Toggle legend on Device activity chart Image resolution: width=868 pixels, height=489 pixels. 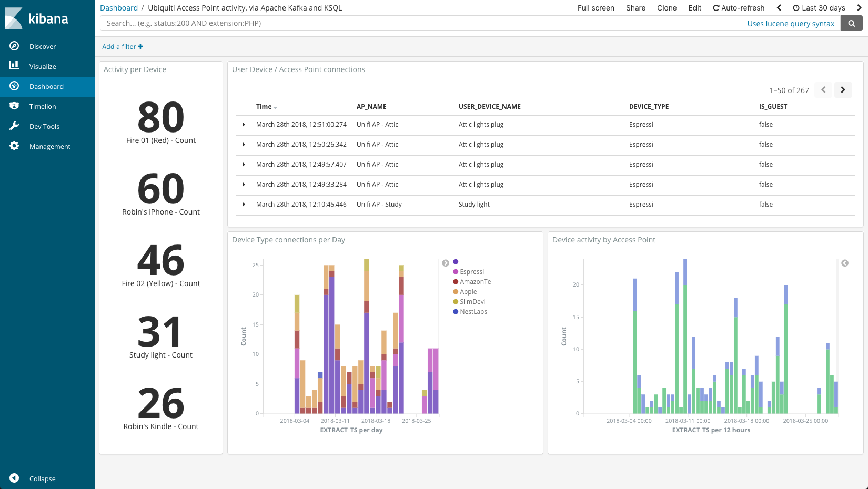click(845, 263)
